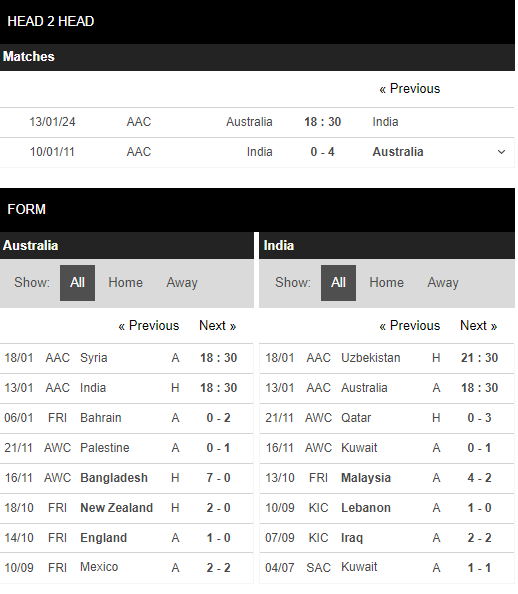Go to Previous page of India form
The width and height of the screenshot is (518, 594).
click(x=412, y=327)
